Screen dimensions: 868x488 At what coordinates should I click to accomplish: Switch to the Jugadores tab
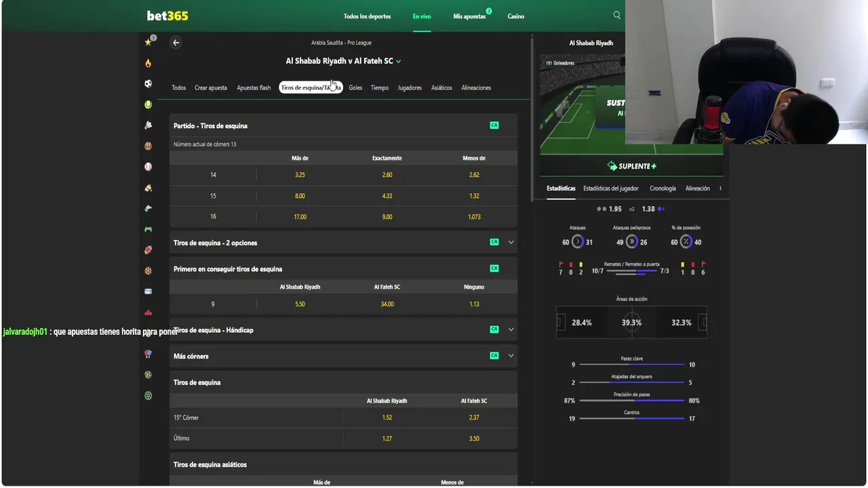pyautogui.click(x=410, y=87)
